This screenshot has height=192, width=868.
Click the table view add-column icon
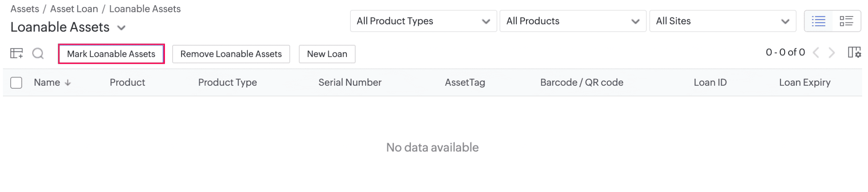coord(16,53)
